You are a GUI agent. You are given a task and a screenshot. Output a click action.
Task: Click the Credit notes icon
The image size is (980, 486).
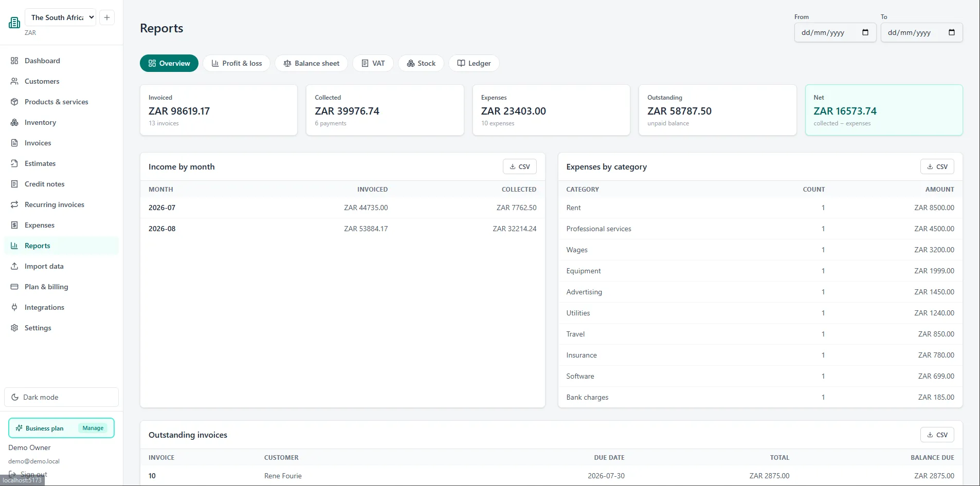[14, 184]
